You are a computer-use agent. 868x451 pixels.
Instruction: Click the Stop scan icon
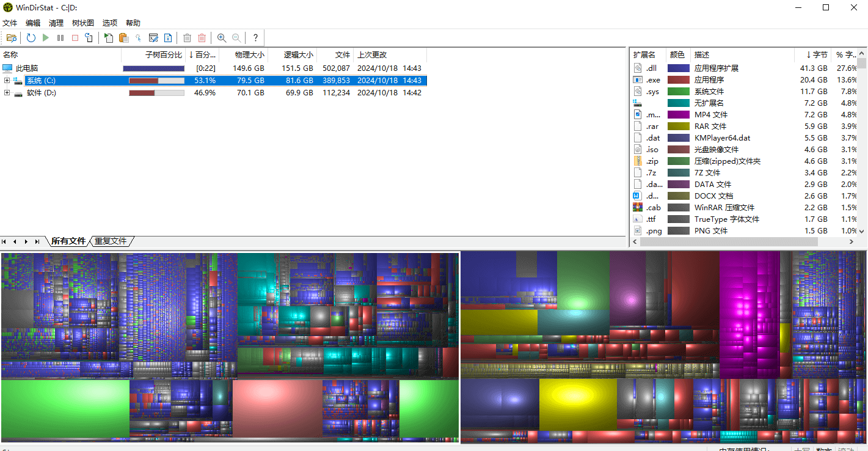pyautogui.click(x=76, y=37)
